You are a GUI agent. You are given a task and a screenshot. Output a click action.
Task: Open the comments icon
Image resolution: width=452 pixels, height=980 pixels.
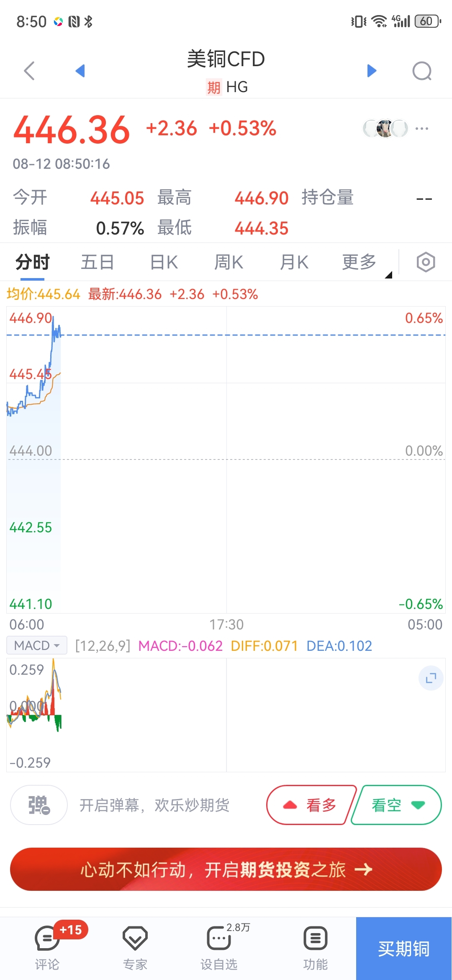[x=46, y=939]
